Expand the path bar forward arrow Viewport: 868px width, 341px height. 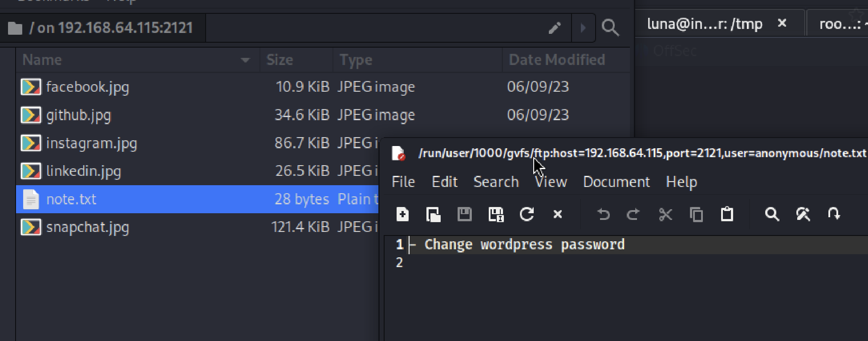(583, 28)
